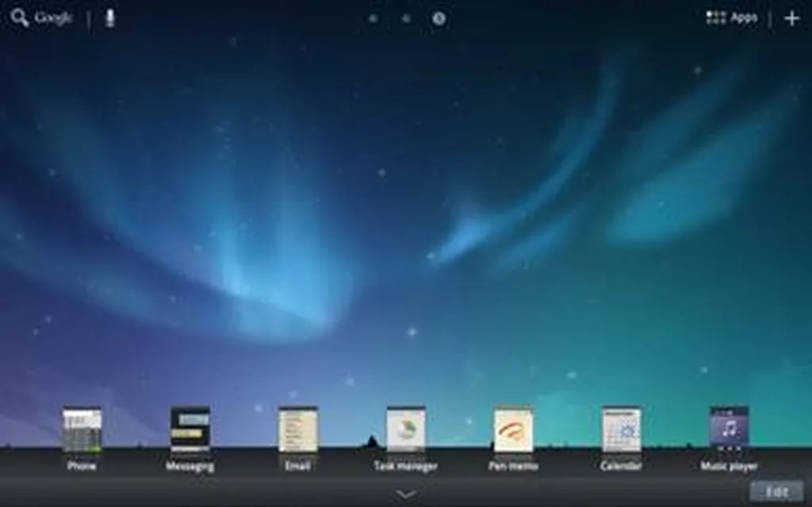Screen dimensions: 812x507
Task: Open the Email mini app icon
Action: pos(298,429)
